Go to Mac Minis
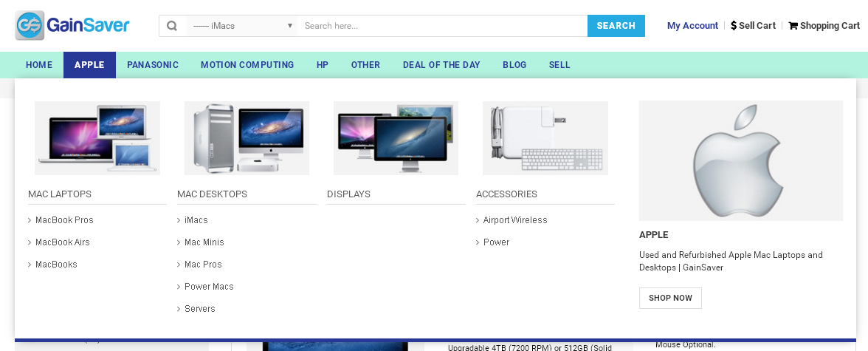868x351 pixels. click(204, 242)
